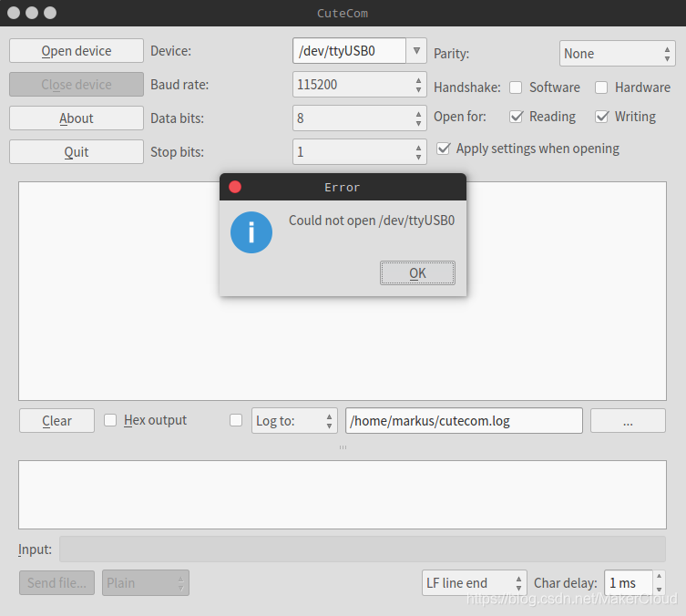This screenshot has width=686, height=616.
Task: Click the CuteCom window title
Action: (343, 13)
